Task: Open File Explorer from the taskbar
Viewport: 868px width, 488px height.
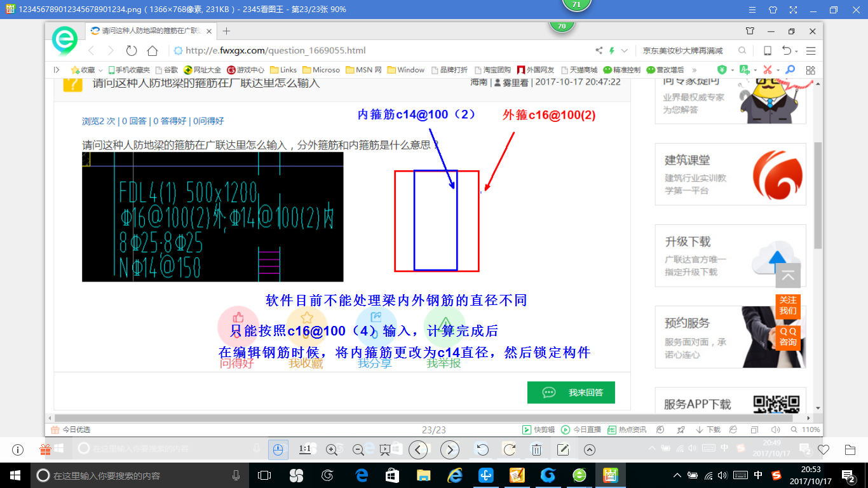Action: [x=423, y=475]
